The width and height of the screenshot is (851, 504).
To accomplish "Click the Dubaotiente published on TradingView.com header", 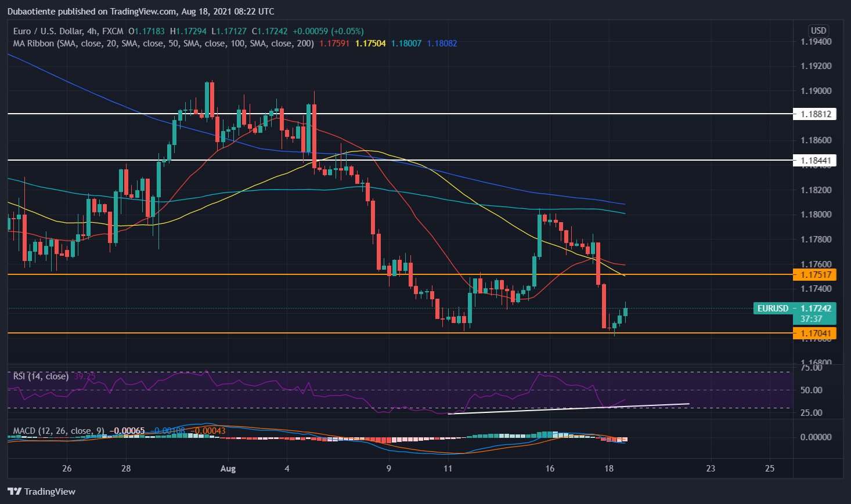I will click(141, 12).
